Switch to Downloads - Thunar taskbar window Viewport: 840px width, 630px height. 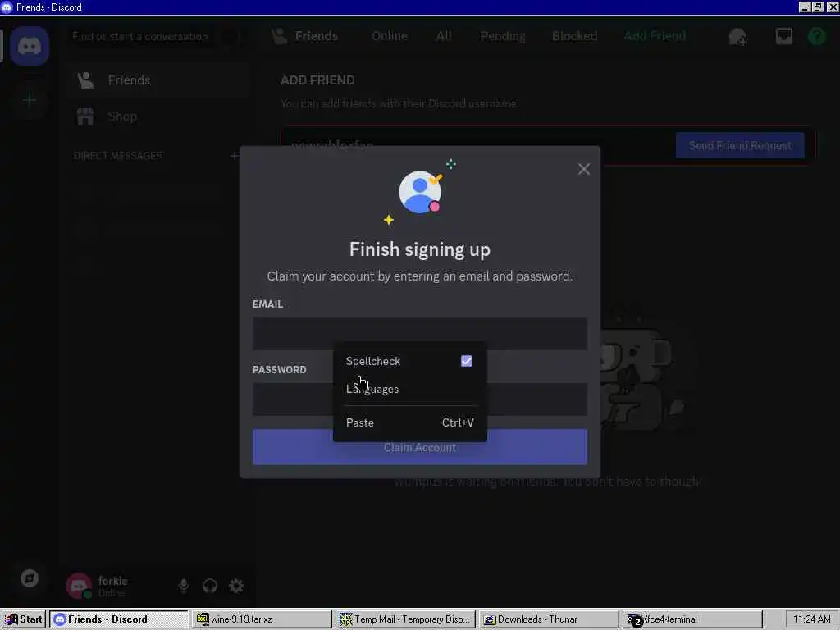click(549, 619)
